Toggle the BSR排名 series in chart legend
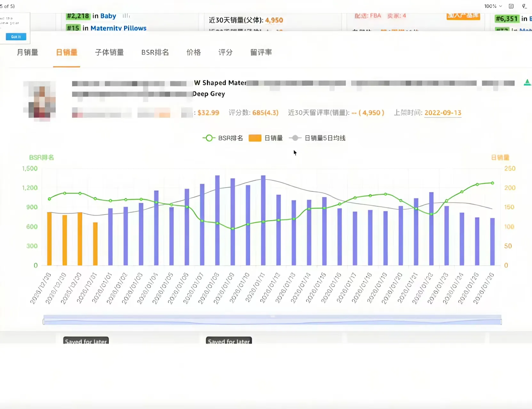The image size is (532, 409). tap(223, 138)
